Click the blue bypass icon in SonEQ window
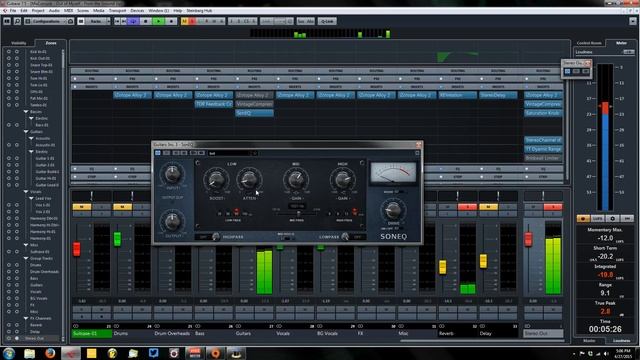The height and width of the screenshot is (360, 640). click(158, 153)
